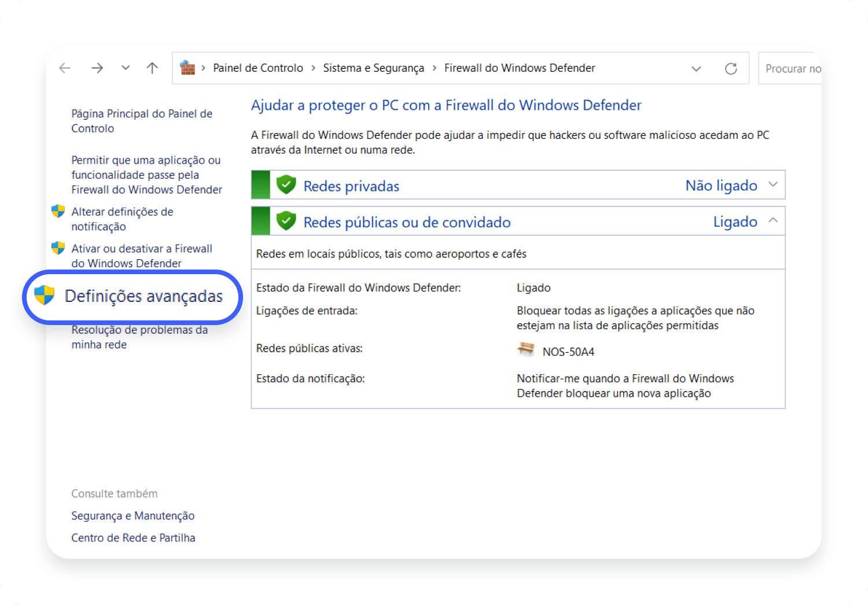Collapse Redes públicas section with chevron

tap(773, 220)
